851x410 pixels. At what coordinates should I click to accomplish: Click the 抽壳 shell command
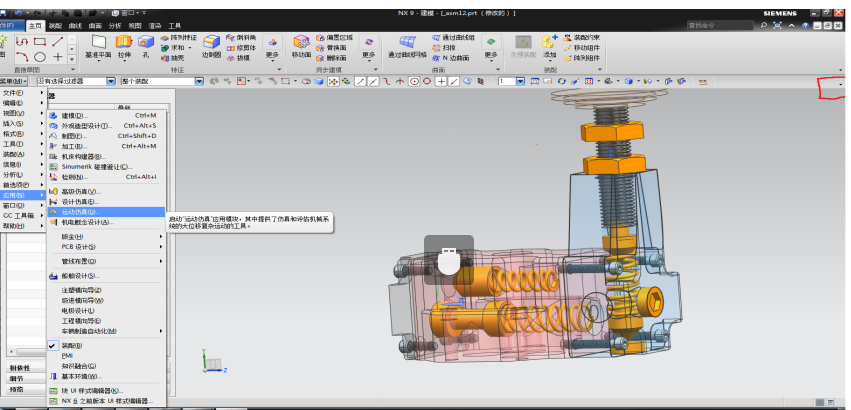point(173,58)
